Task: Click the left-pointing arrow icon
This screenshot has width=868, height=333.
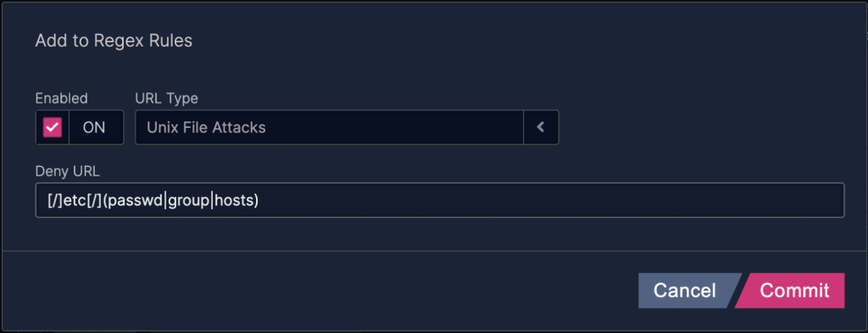Action: 541,127
